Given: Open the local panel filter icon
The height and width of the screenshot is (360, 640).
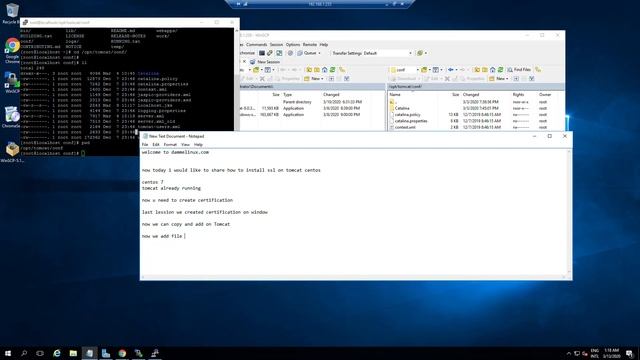Looking at the screenshot, I should tap(268, 70).
